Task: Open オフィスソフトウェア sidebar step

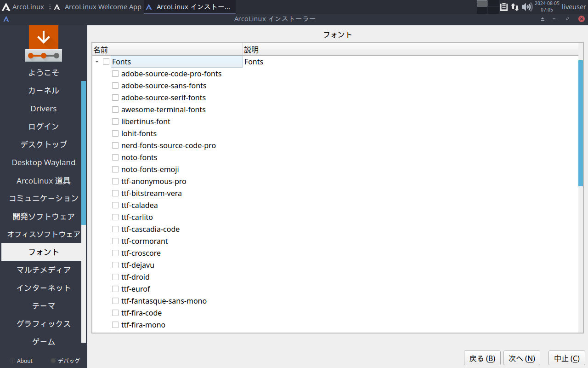Action: pyautogui.click(x=44, y=234)
